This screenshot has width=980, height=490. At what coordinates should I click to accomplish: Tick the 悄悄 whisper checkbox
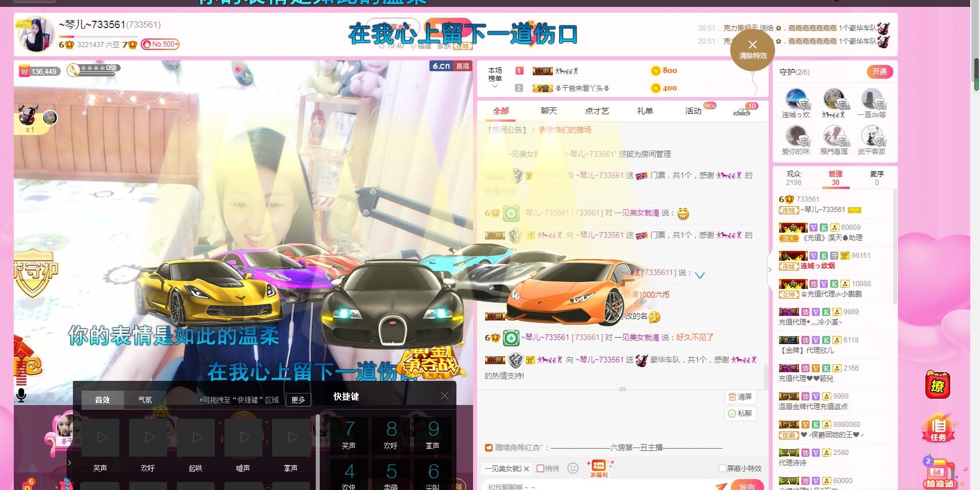540,468
